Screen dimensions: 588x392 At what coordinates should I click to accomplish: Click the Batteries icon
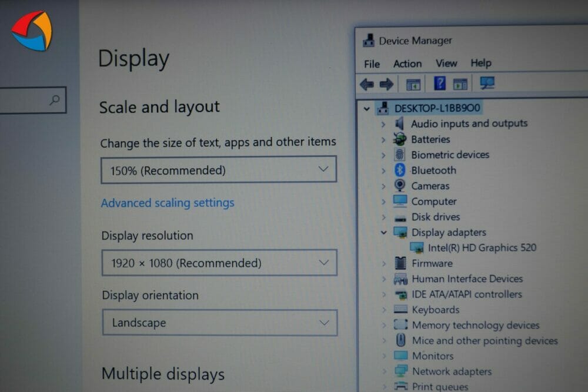click(x=400, y=139)
